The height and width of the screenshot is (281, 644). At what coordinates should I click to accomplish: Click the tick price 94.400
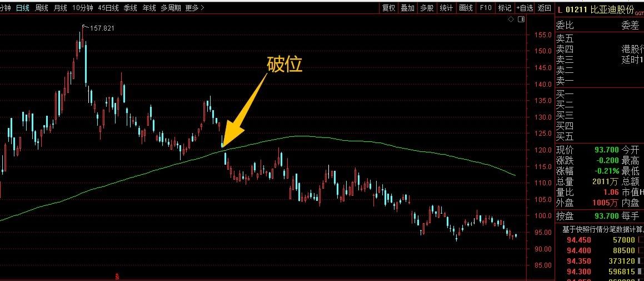coord(579,250)
